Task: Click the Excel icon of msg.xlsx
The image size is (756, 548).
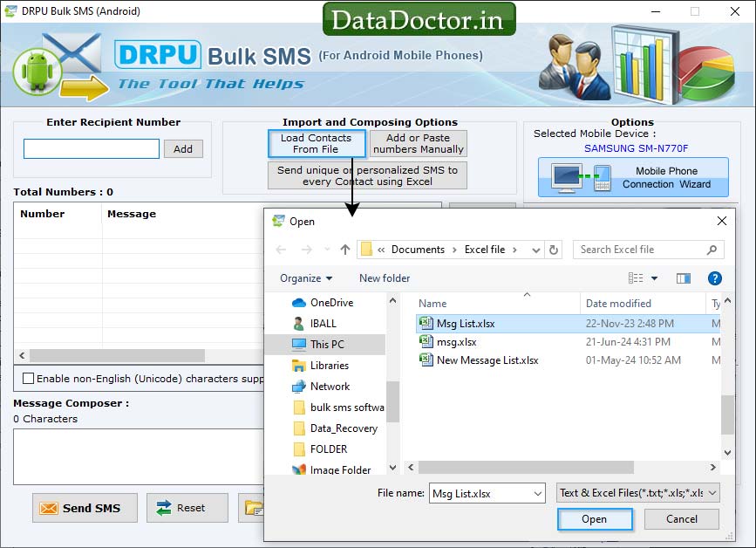Action: (x=426, y=341)
